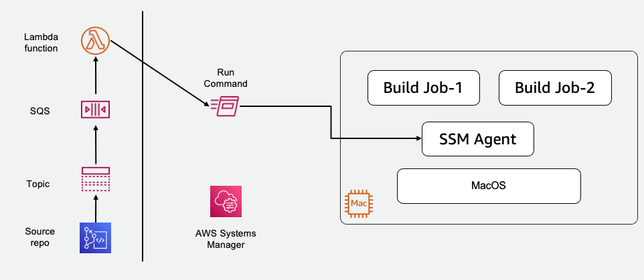Click the "Run Command" text label
The width and height of the screenshot is (644, 280).
[226, 78]
